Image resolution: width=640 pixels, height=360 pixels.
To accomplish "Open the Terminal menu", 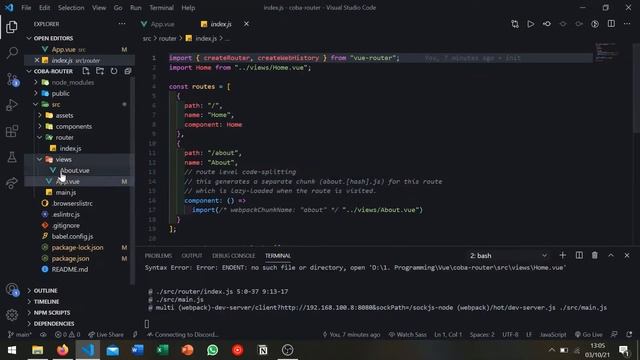I will [161, 7].
